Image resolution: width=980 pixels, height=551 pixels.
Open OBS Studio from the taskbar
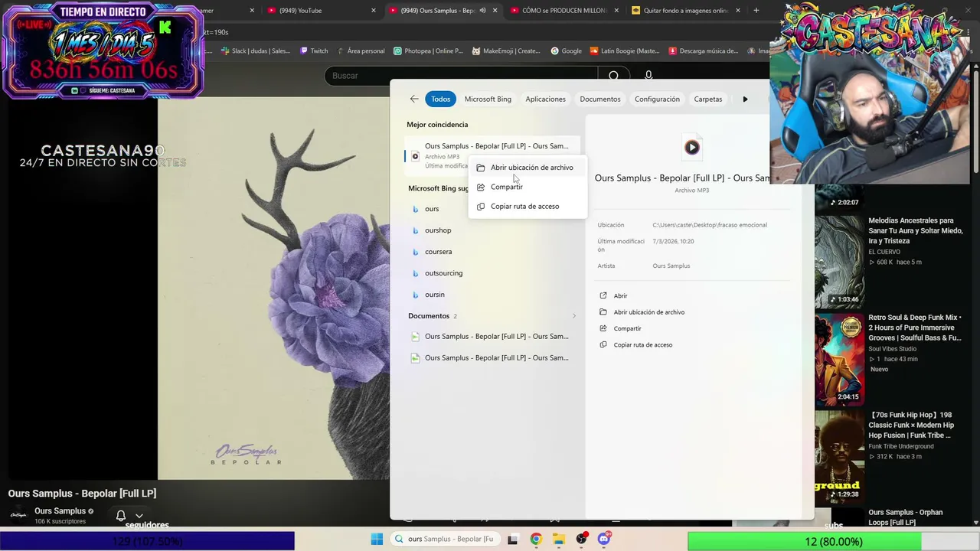(582, 540)
